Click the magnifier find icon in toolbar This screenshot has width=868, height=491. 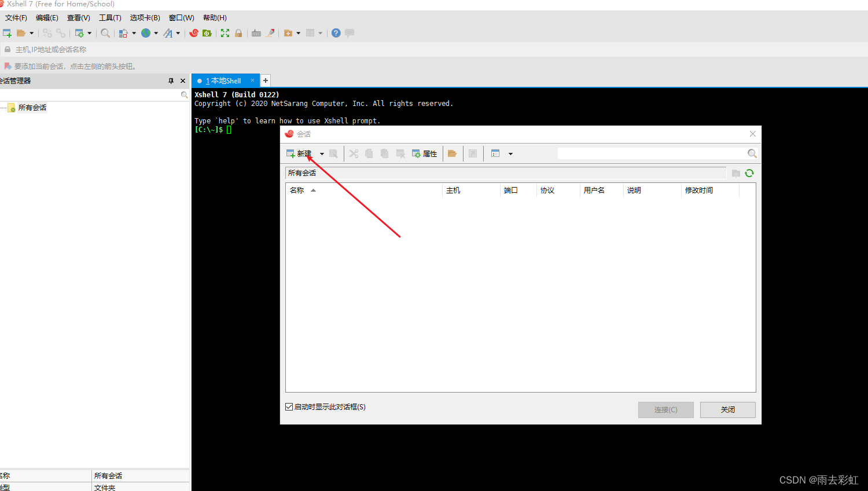(x=105, y=33)
